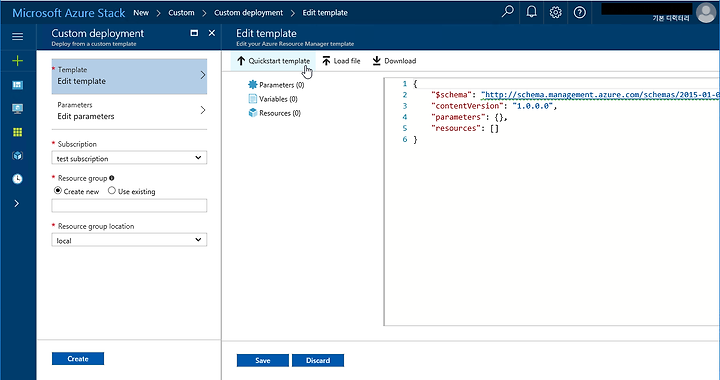
Task: Select the Use existing radio button
Action: point(112,190)
